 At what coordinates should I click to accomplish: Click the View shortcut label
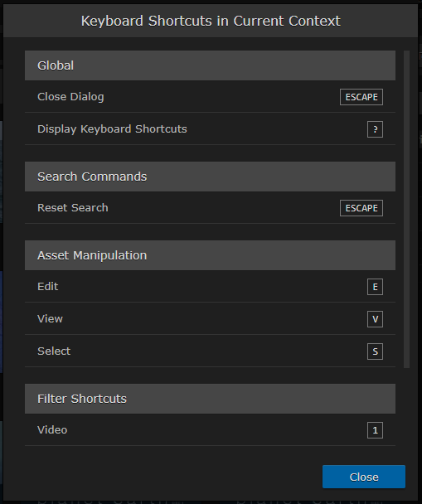[50, 319]
